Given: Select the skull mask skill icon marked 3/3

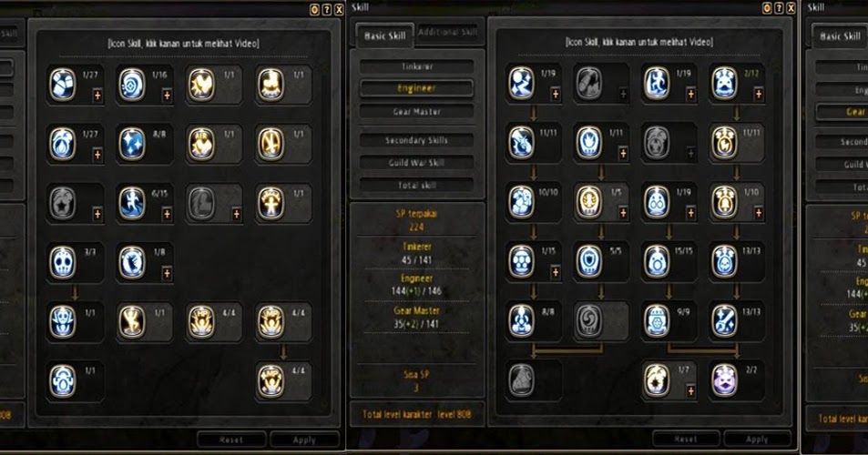Looking at the screenshot, I should [x=63, y=262].
